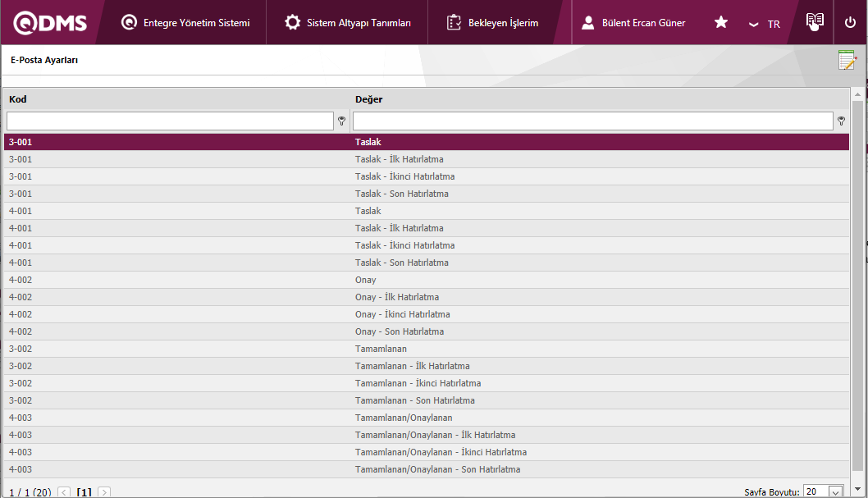
Task: Select 3-001 row Taslak - İlk Hatırlatma
Action: [427, 159]
